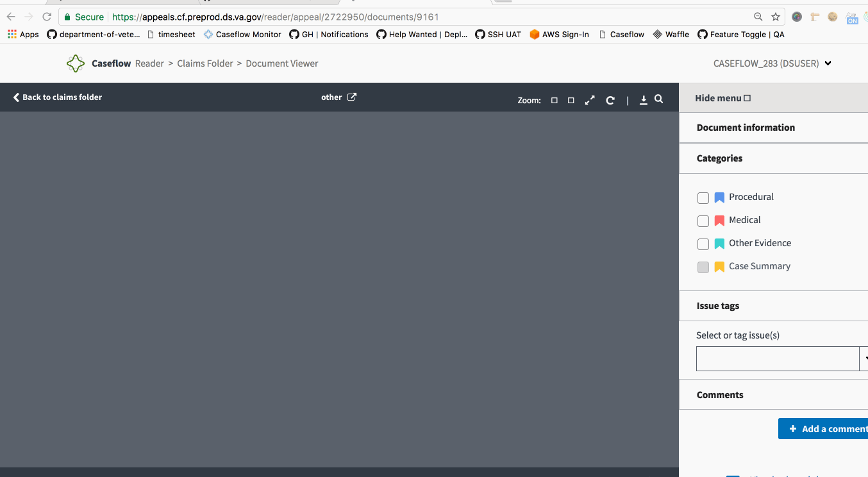
Task: Open the Waffle bookmark
Action: [671, 35]
